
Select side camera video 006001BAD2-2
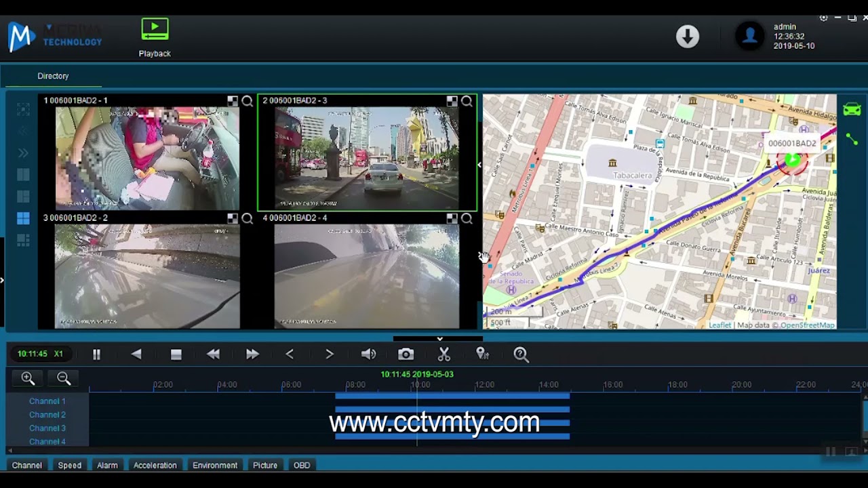(147, 277)
